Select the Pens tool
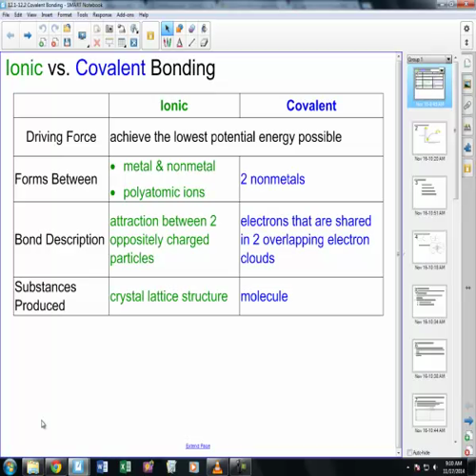Viewport: 476px width, 476px height. pos(168,42)
